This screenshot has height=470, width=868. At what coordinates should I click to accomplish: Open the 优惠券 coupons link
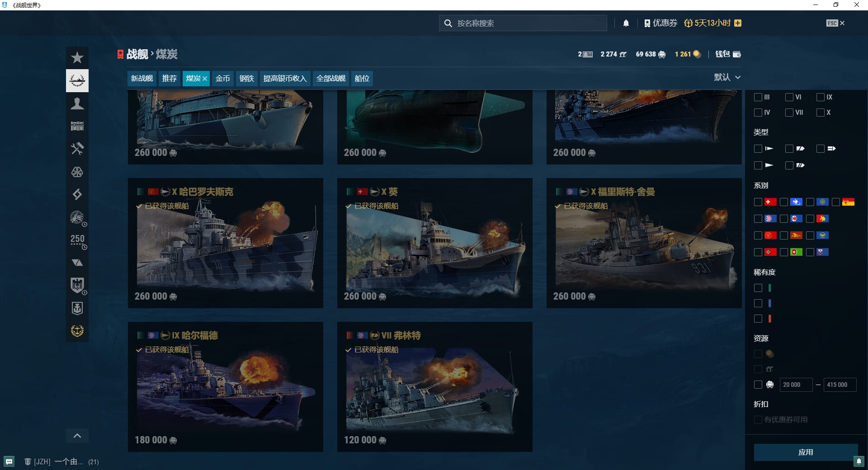point(660,23)
